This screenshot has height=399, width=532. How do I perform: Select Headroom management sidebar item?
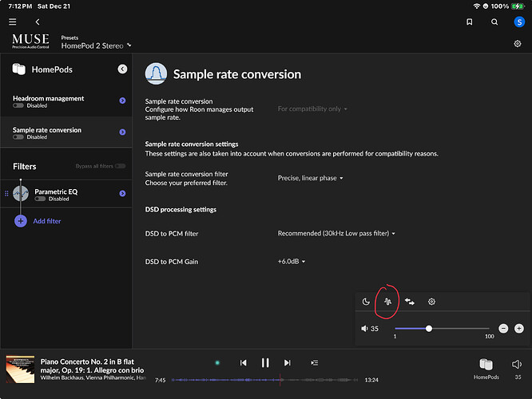coord(66,101)
